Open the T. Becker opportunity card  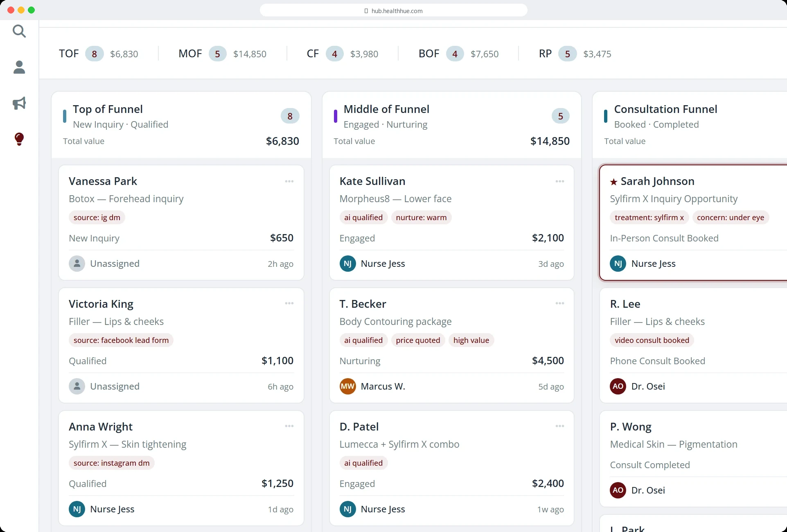452,345
